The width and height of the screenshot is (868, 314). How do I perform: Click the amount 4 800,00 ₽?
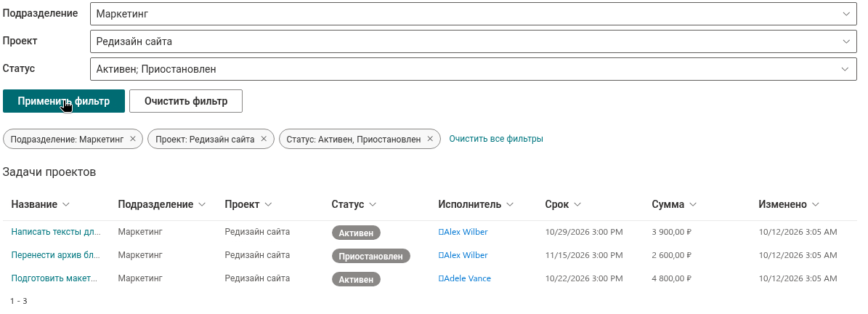pyautogui.click(x=672, y=278)
